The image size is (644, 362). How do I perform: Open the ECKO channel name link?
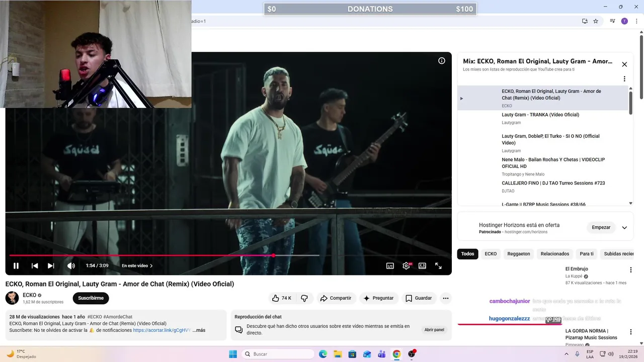(29, 295)
